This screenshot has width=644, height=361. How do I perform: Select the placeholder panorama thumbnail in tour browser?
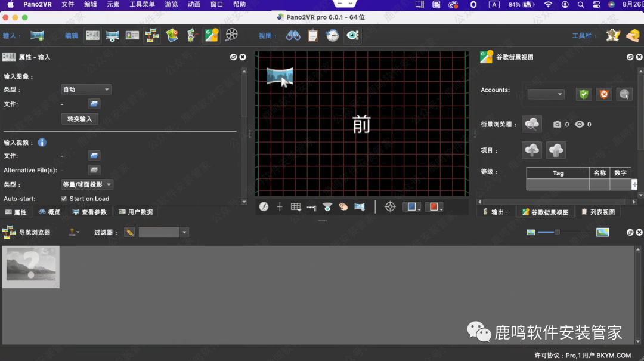click(31, 267)
